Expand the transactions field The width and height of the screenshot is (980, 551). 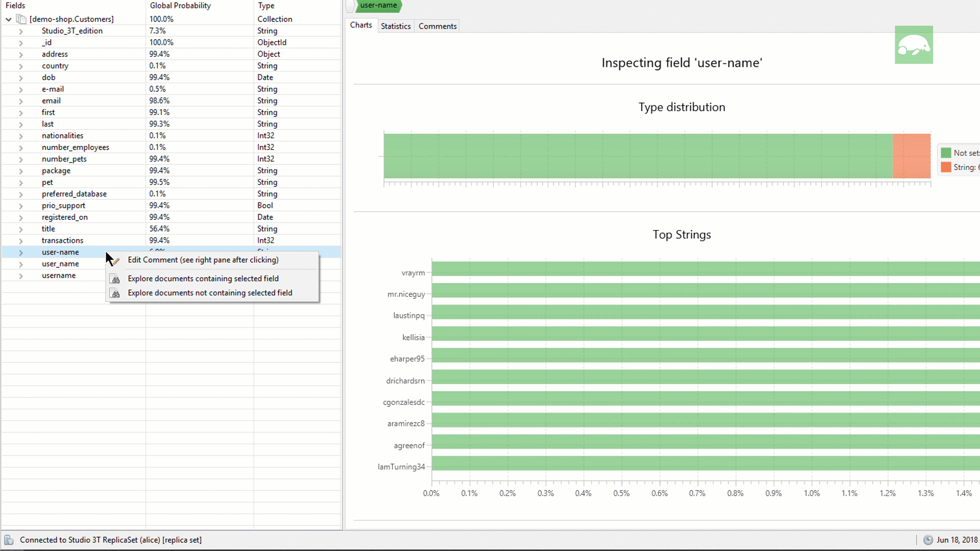click(x=21, y=241)
